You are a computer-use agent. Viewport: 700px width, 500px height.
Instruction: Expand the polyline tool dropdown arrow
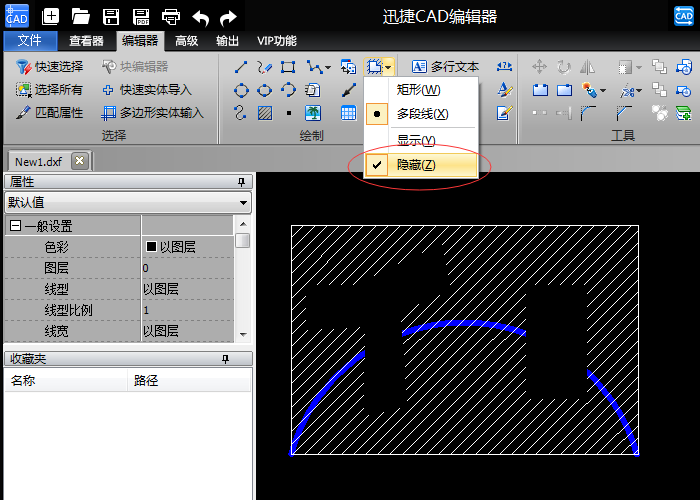[329, 68]
